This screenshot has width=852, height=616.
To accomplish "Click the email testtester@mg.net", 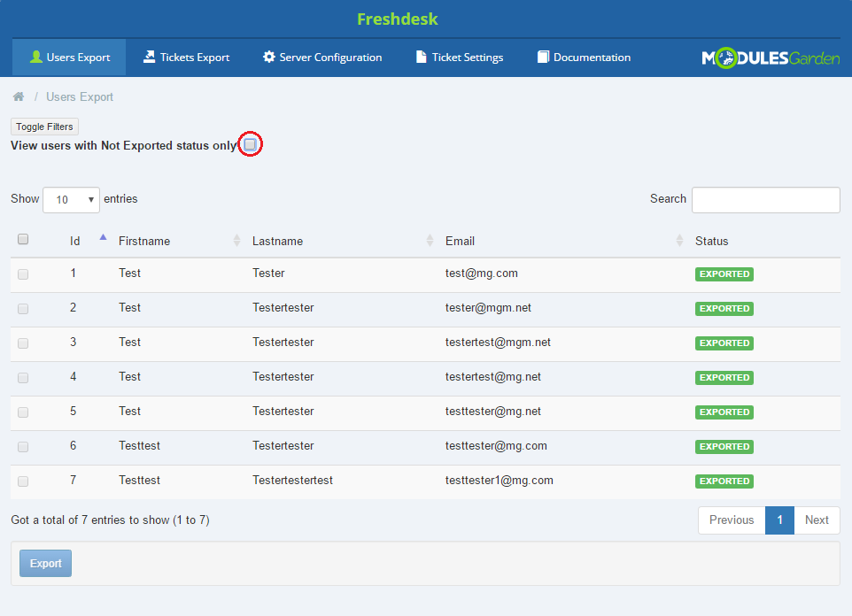I will point(492,412).
